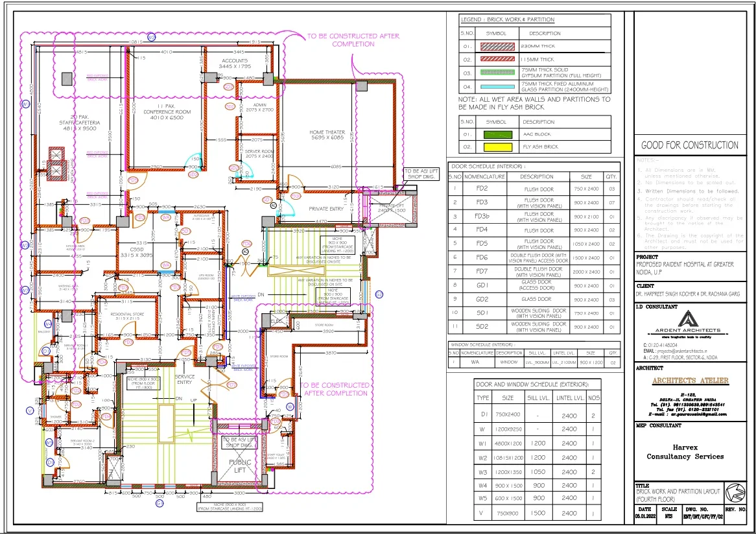Click the SERVICE ENTRY label
Viewport: 756px width, 535px height.
point(184,379)
